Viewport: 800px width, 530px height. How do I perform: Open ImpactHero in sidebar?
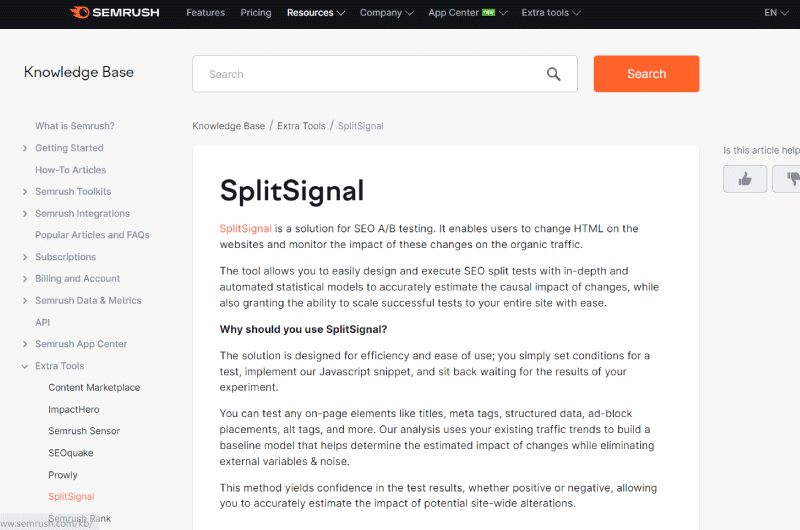pyautogui.click(x=73, y=410)
